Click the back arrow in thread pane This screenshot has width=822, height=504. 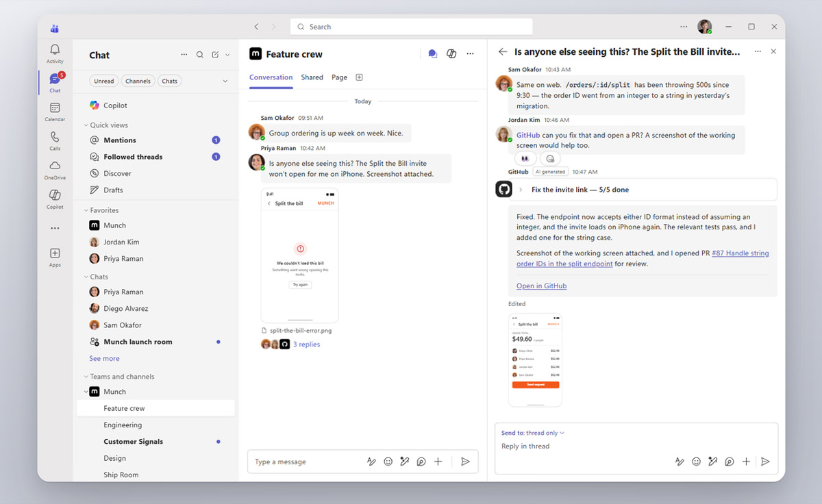coord(503,51)
